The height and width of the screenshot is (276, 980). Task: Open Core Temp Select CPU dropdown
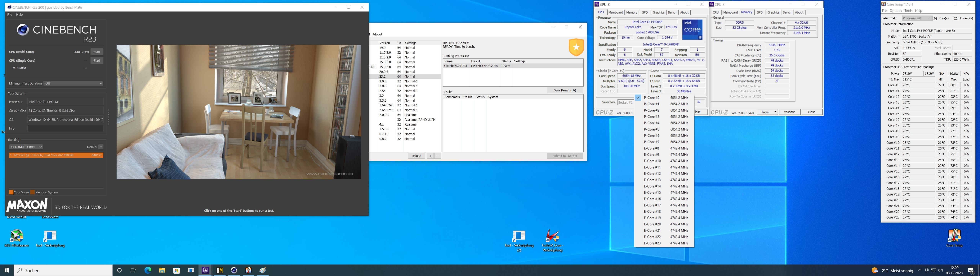point(916,18)
